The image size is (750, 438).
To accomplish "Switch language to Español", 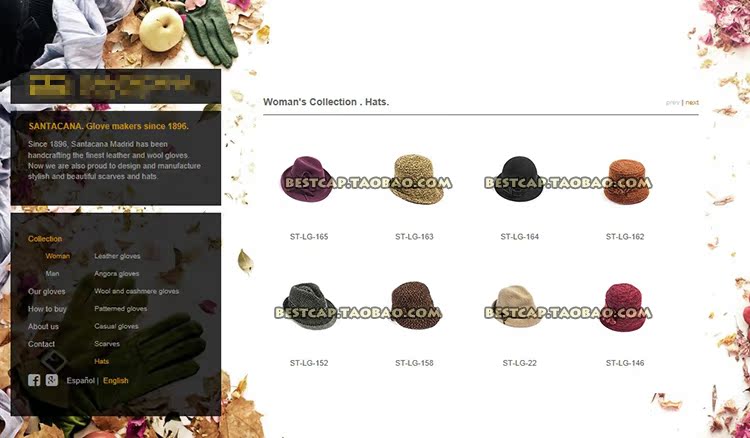I will (80, 381).
